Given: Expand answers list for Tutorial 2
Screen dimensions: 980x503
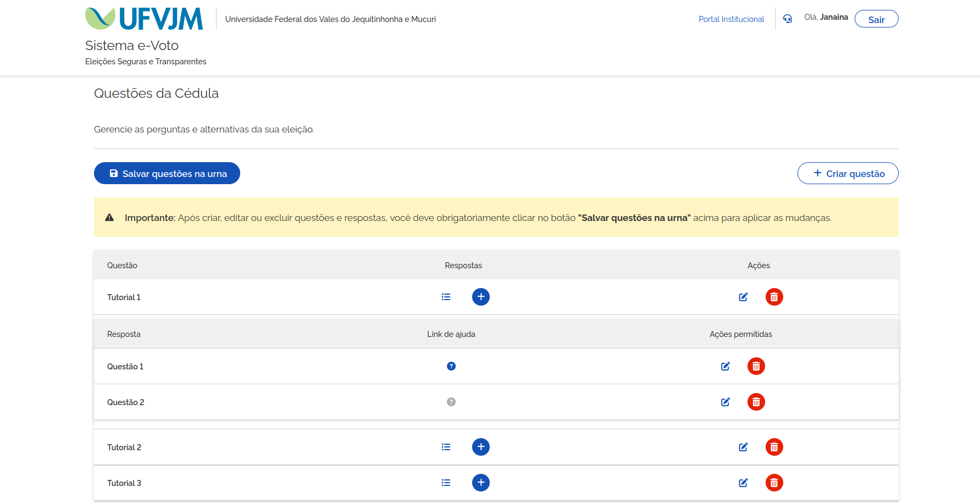Looking at the screenshot, I should pyautogui.click(x=446, y=447).
